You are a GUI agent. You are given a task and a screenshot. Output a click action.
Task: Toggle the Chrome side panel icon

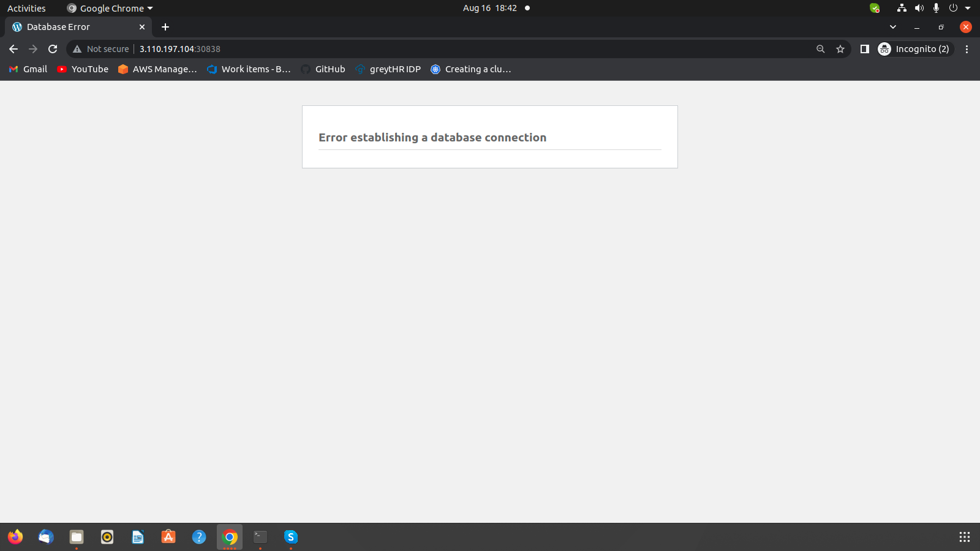tap(865, 49)
